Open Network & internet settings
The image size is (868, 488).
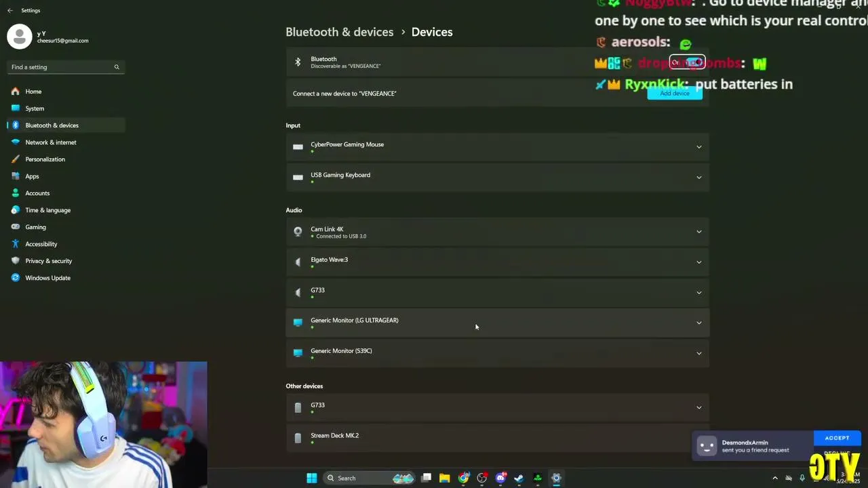[x=66, y=142]
